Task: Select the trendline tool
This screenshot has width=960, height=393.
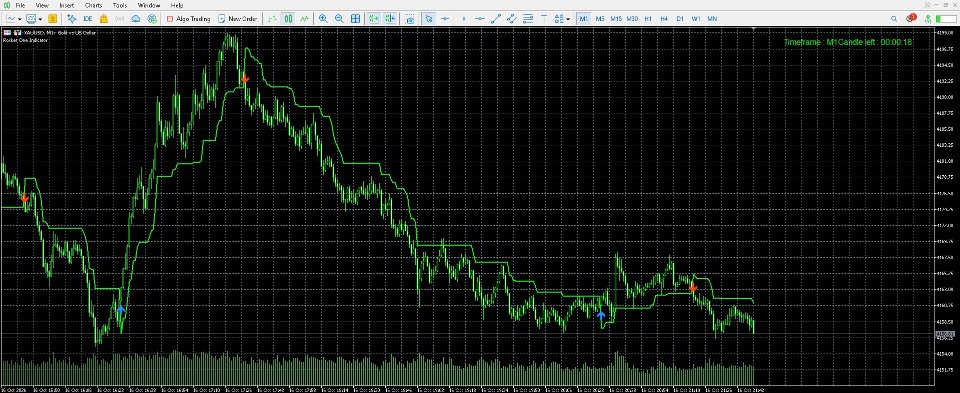Action: point(496,18)
